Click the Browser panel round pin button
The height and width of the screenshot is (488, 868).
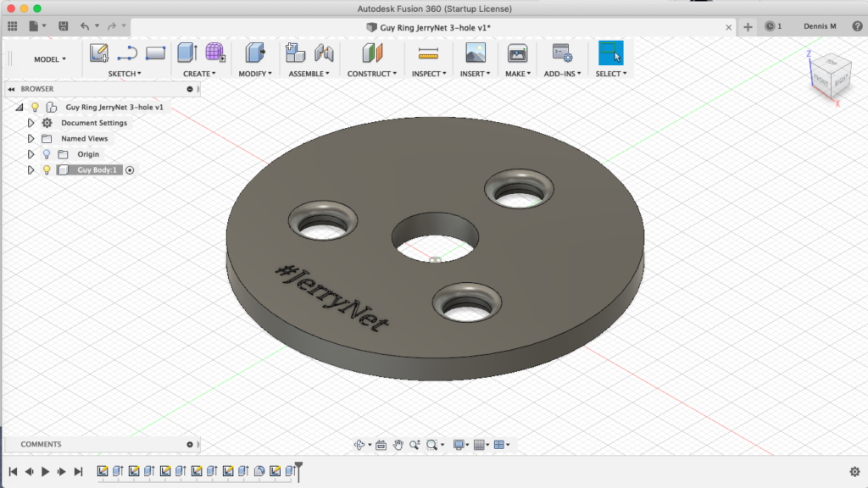[x=190, y=89]
